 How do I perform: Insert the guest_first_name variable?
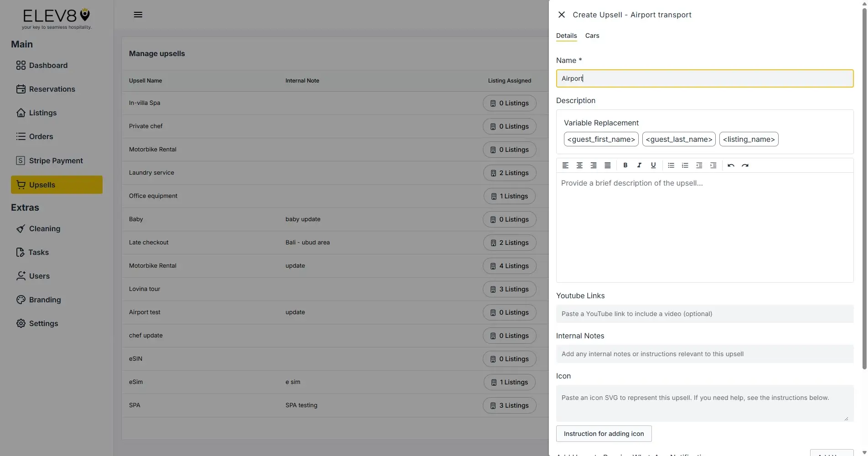point(601,139)
